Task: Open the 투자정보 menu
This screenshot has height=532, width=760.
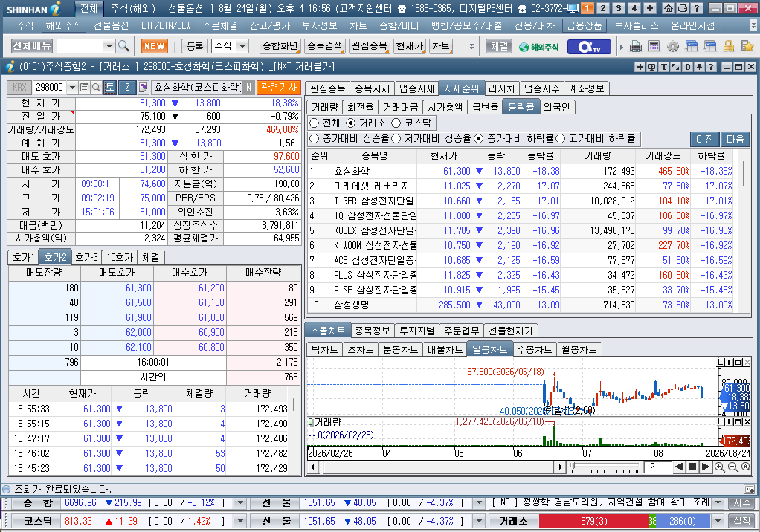Action: point(320,26)
